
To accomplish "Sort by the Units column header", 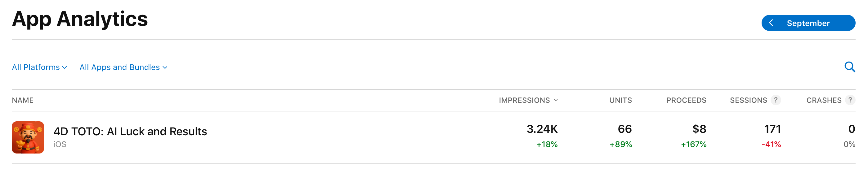I will pyautogui.click(x=620, y=100).
